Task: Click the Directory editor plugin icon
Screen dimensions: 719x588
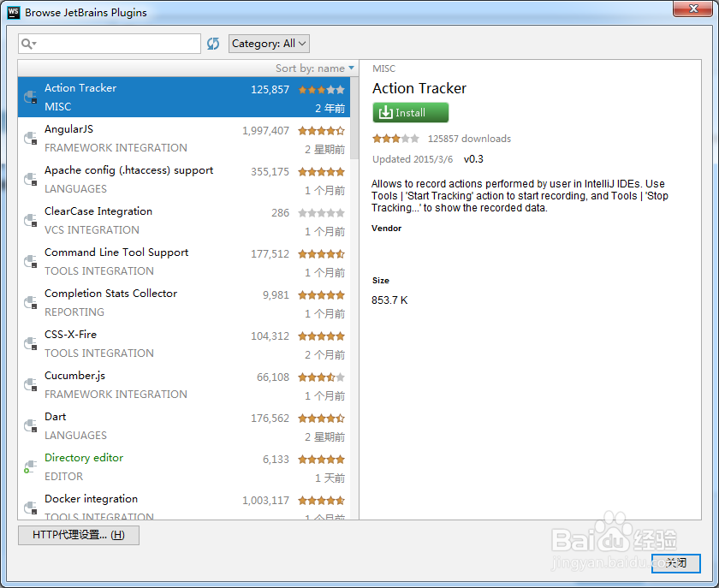Action: [x=30, y=466]
